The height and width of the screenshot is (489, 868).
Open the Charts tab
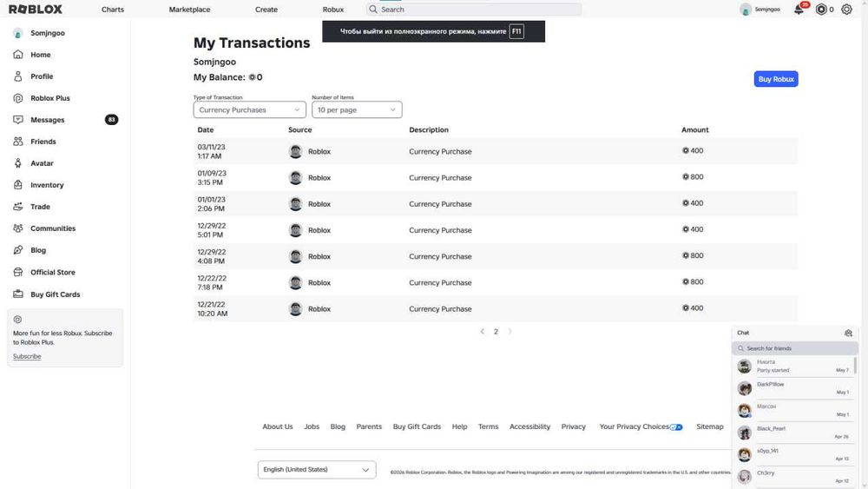pyautogui.click(x=112, y=10)
